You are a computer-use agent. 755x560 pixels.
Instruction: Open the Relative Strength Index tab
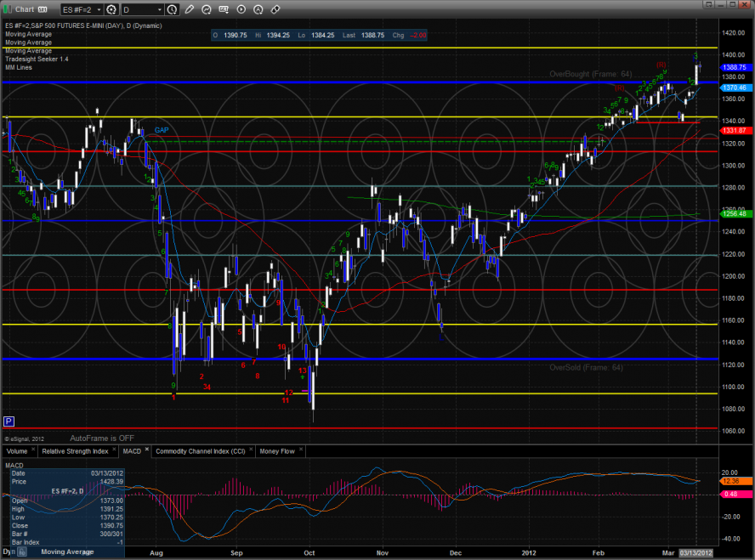(75, 451)
